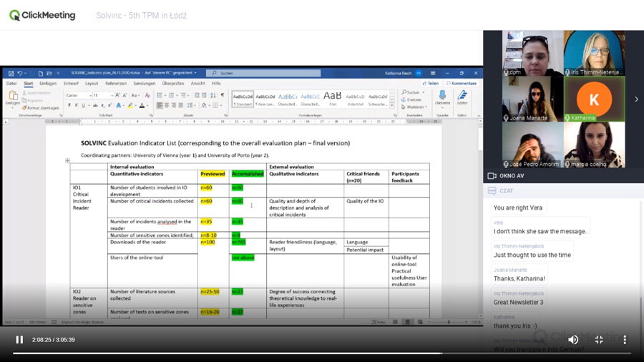Viewport: 644px width, 362px height.
Task: Clear all formatting icon
Action: click(x=147, y=95)
